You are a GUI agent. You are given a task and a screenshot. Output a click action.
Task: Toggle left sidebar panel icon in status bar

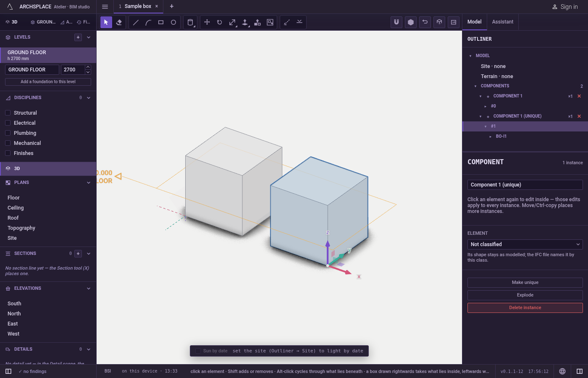[8, 371]
